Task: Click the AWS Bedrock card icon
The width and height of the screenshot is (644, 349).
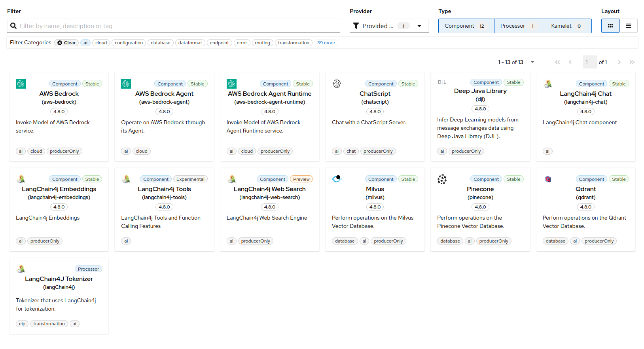Action: 21,83
